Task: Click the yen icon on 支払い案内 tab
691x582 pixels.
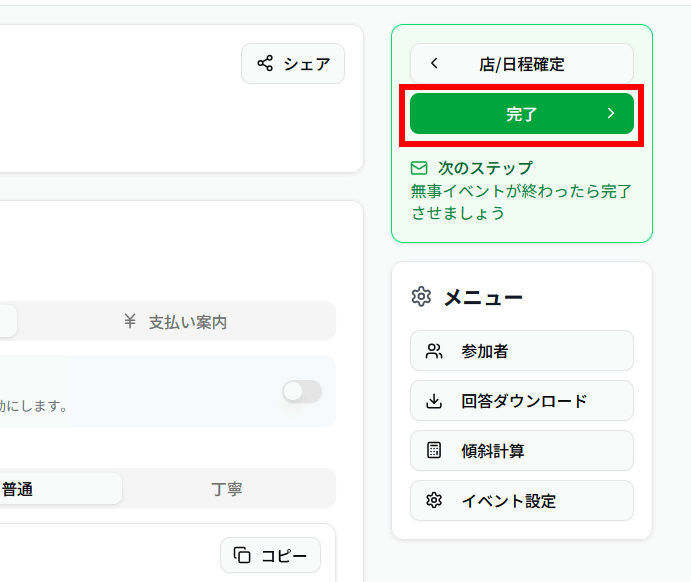Action: click(x=129, y=322)
